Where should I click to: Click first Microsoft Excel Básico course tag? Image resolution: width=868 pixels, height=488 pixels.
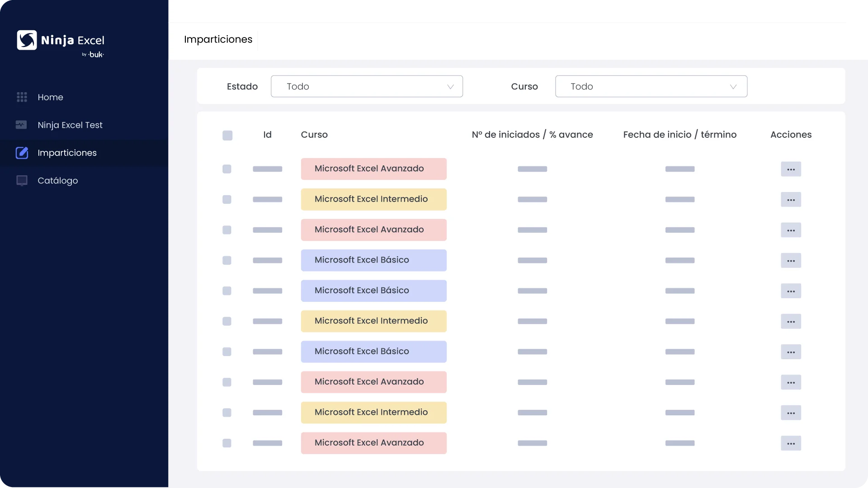pos(374,260)
